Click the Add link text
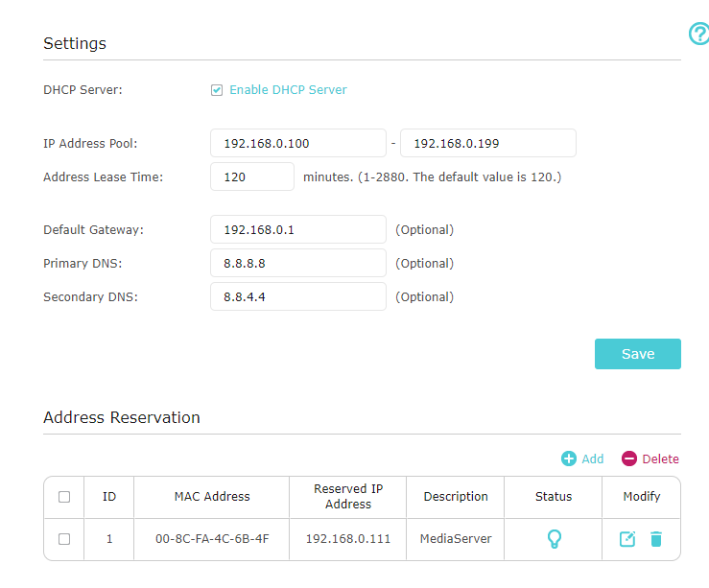 (593, 459)
